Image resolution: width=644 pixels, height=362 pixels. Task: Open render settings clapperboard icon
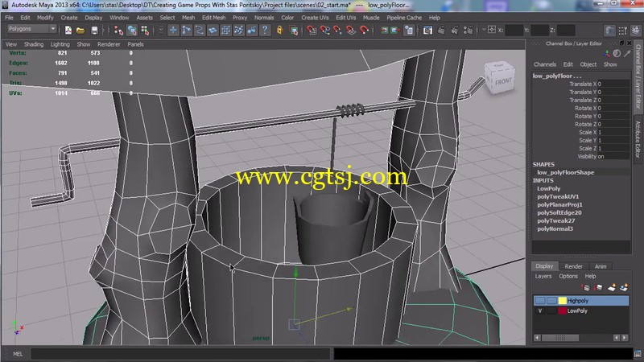(468, 31)
